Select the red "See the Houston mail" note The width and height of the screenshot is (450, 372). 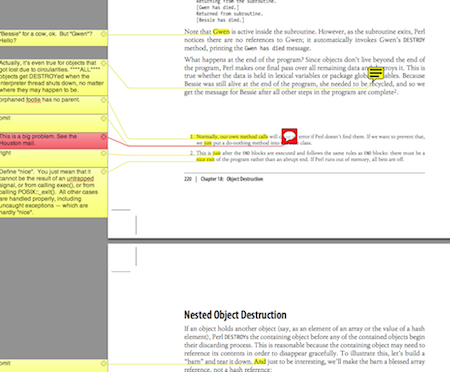(53, 140)
